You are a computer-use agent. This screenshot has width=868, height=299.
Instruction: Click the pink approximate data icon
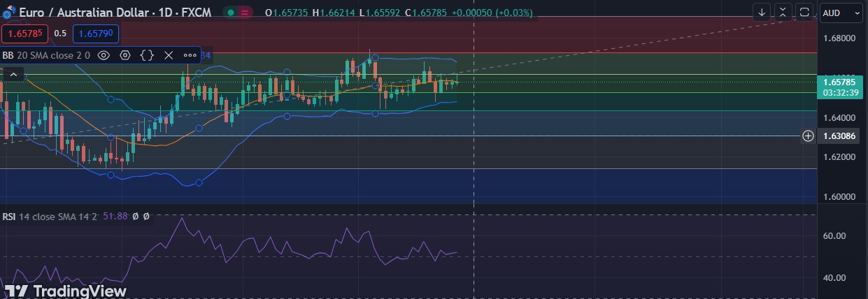pyautogui.click(x=245, y=13)
